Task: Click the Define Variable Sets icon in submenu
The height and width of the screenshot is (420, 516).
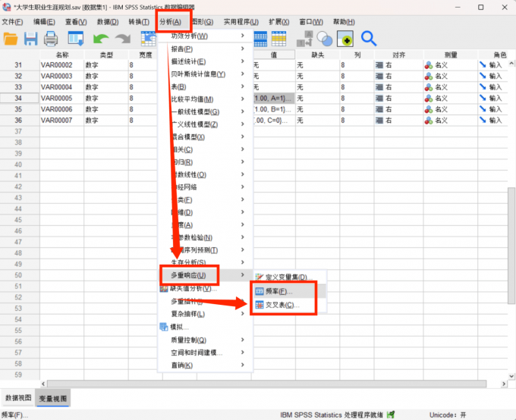Action: tap(260, 277)
